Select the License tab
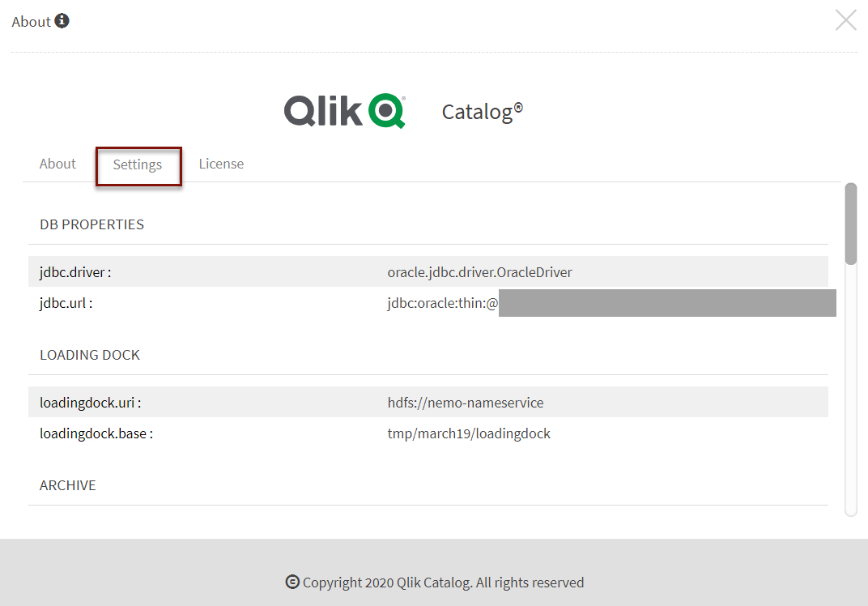This screenshot has height=606, width=868. [x=221, y=164]
